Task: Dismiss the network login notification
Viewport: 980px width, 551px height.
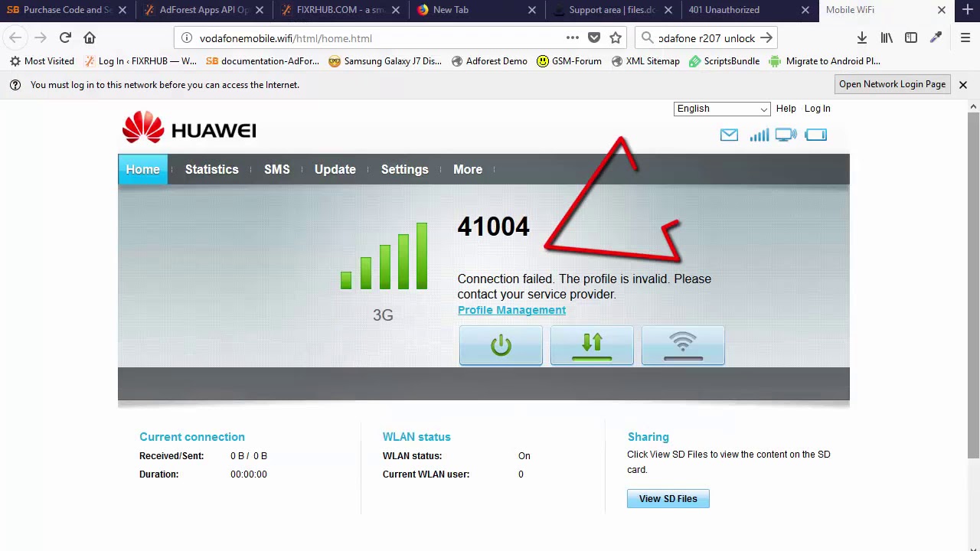Action: 963,85
